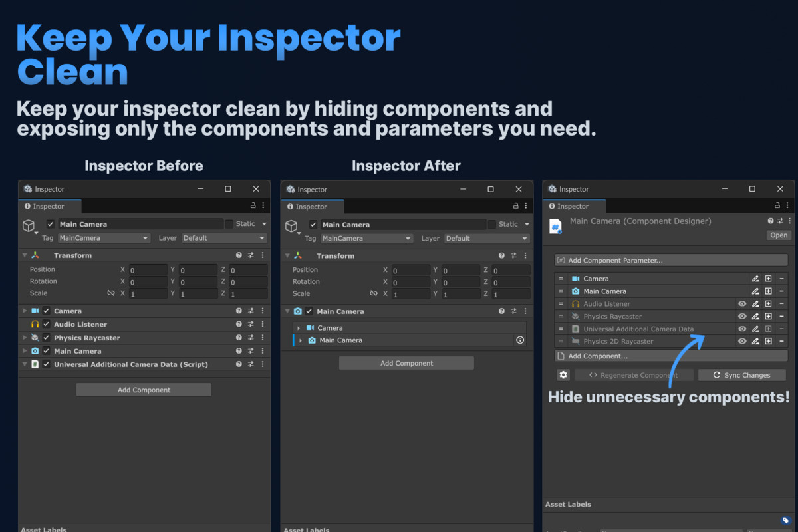
Task: Expand the Camera sub-row in Inspector After
Action: (x=299, y=328)
